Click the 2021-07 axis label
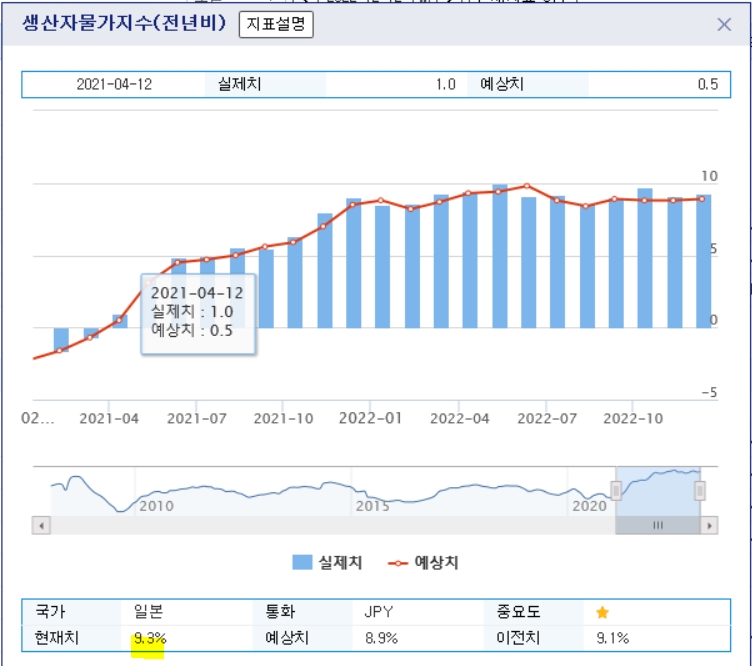752x666 pixels. (x=197, y=419)
